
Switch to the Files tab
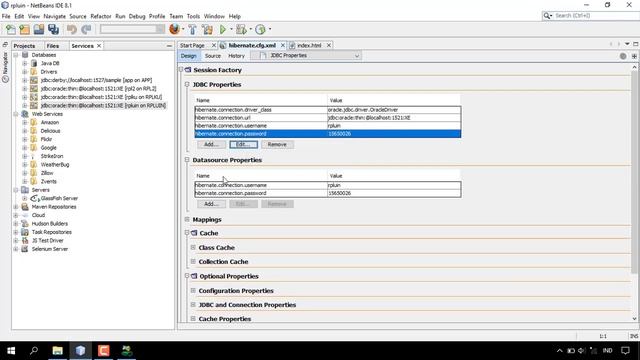click(53, 46)
